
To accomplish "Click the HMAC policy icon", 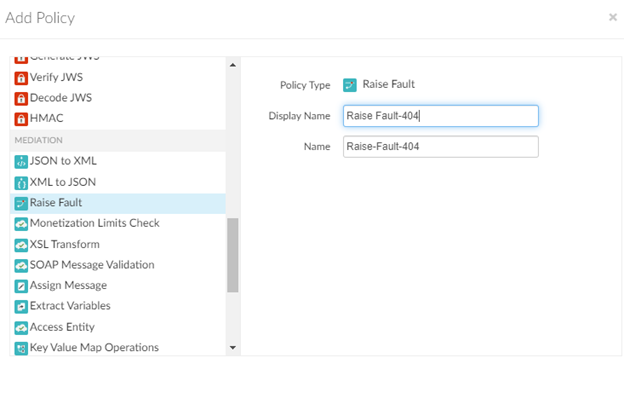I will tap(20, 119).
